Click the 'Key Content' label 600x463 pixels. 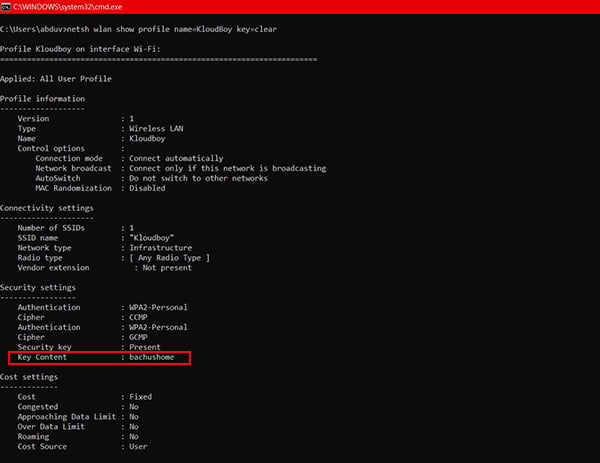click(42, 357)
